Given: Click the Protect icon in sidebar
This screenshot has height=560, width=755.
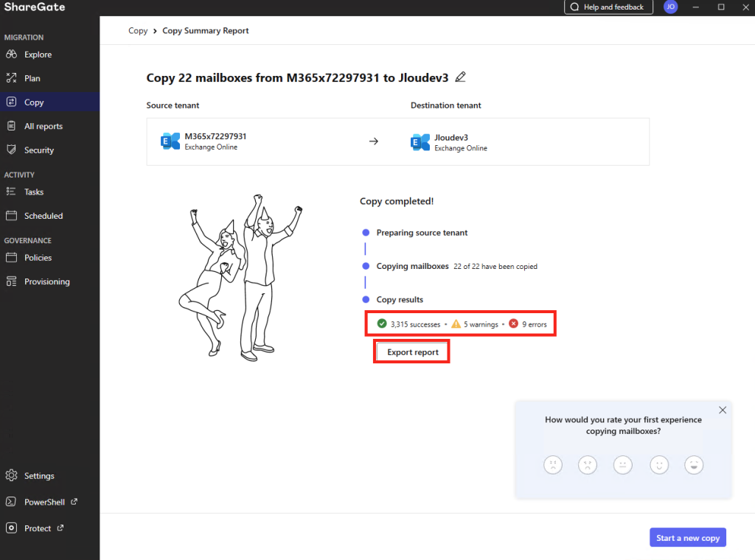Looking at the screenshot, I should tap(12, 528).
